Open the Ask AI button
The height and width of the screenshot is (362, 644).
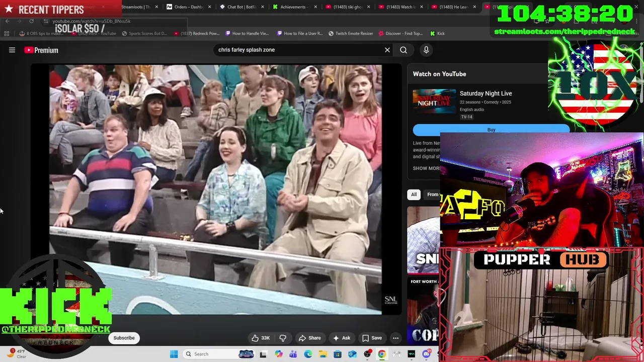(x=342, y=338)
